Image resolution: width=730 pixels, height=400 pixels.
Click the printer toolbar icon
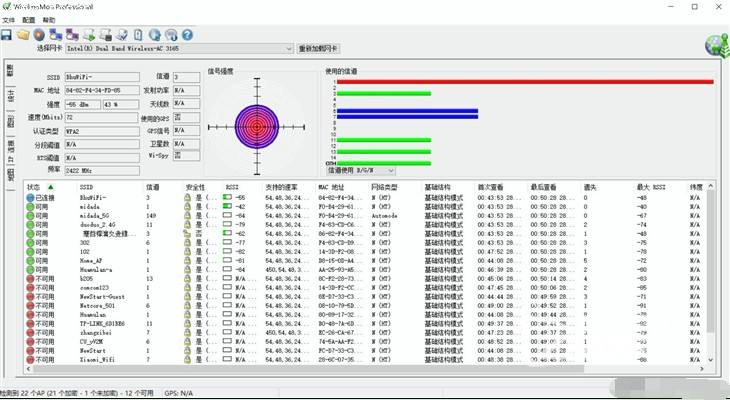pyautogui.click(x=106, y=35)
